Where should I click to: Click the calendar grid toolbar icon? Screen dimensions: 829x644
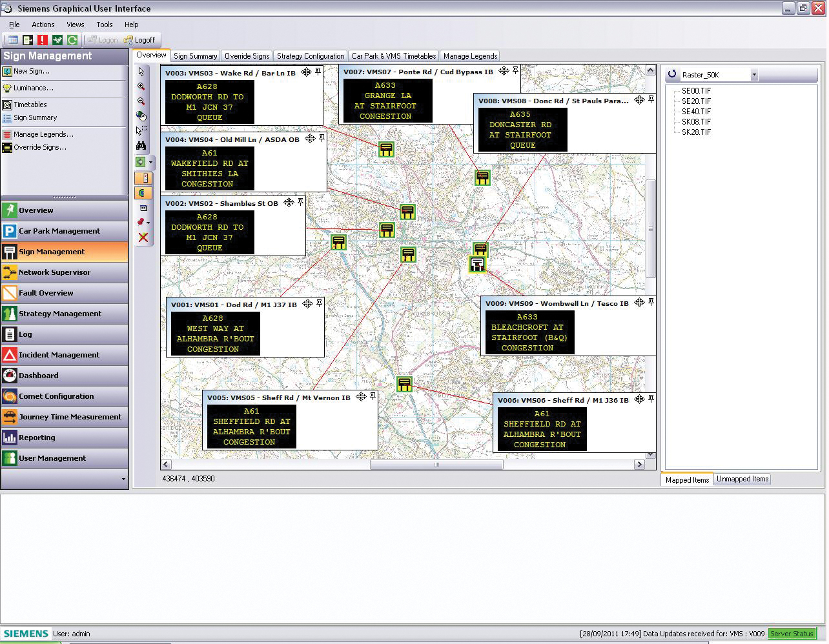pyautogui.click(x=13, y=40)
